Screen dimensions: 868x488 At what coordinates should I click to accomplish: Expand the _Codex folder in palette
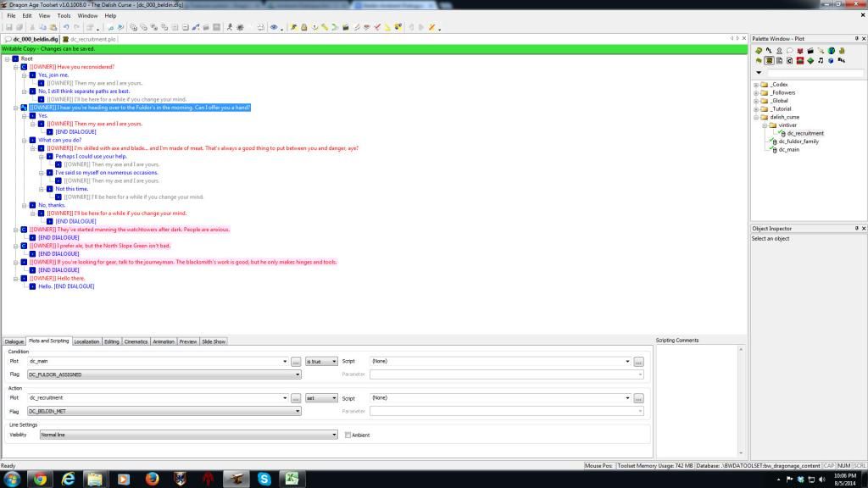click(x=756, y=85)
